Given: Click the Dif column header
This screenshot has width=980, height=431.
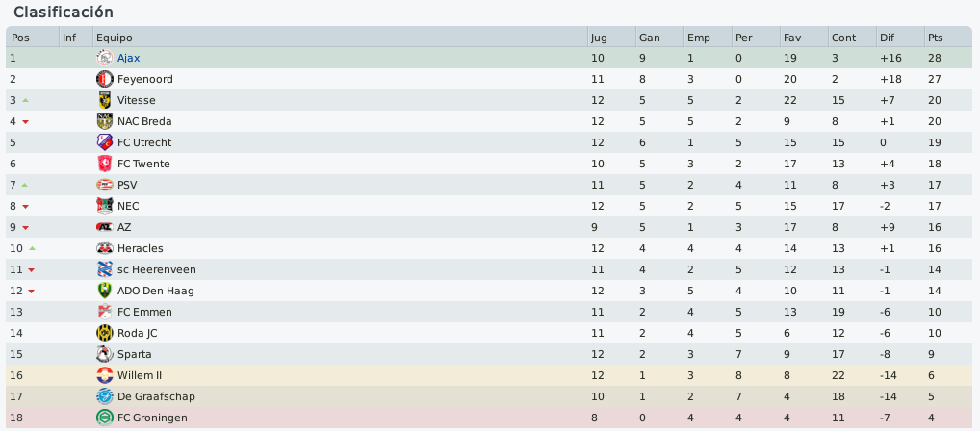Looking at the screenshot, I should [x=901, y=38].
